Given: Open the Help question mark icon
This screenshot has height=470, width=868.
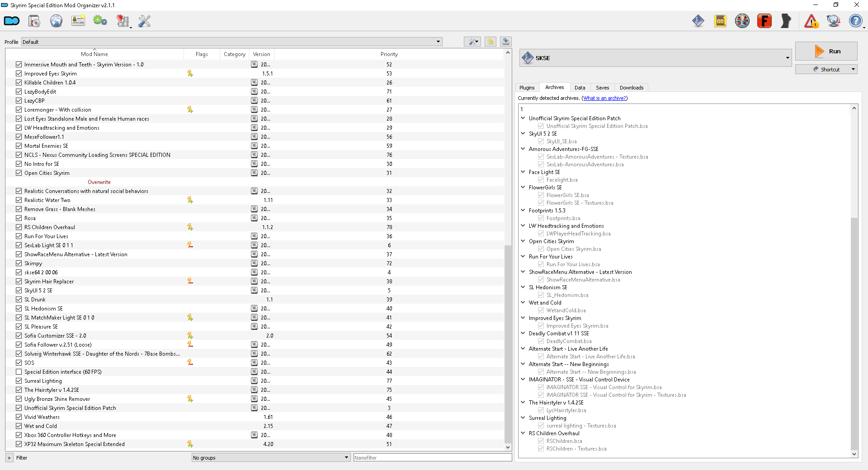Looking at the screenshot, I should tap(855, 21).
